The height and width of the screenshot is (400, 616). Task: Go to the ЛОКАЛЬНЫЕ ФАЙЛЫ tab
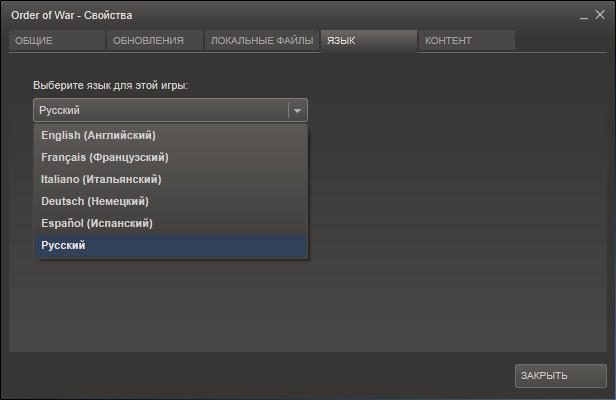click(262, 40)
